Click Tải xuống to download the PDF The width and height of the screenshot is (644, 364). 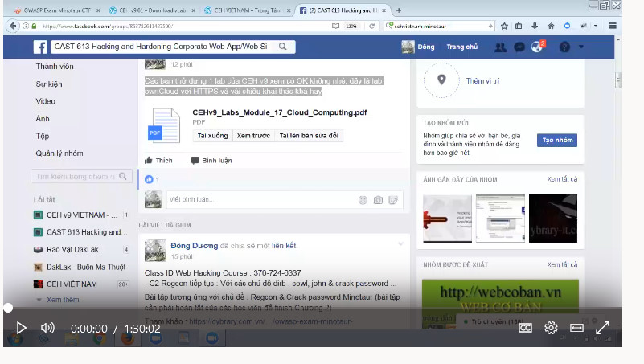(212, 136)
